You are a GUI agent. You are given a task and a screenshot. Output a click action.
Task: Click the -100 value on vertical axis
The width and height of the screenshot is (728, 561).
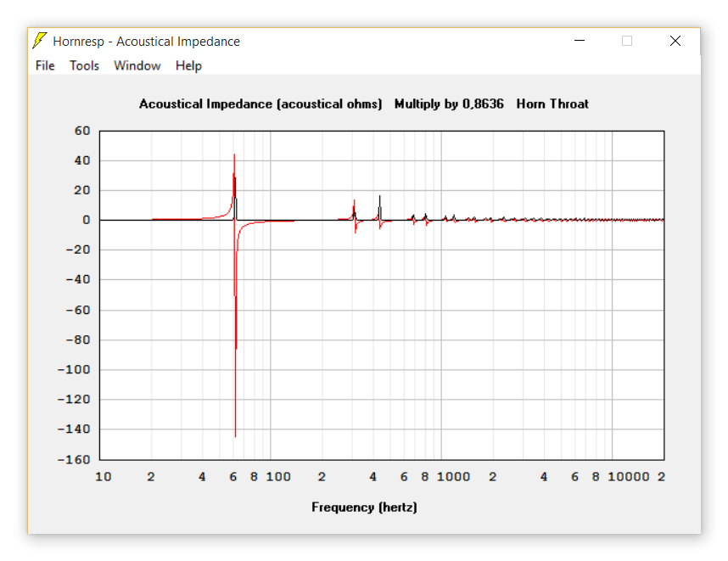tap(74, 370)
